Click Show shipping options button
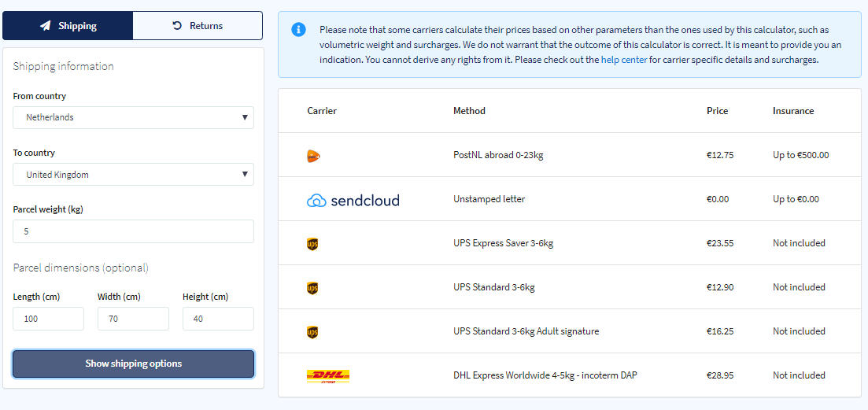 click(134, 364)
